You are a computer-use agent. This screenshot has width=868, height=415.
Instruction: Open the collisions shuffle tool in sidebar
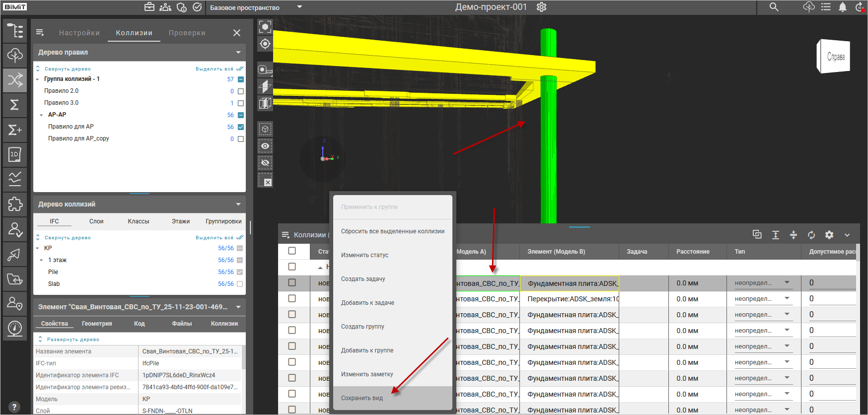point(15,80)
